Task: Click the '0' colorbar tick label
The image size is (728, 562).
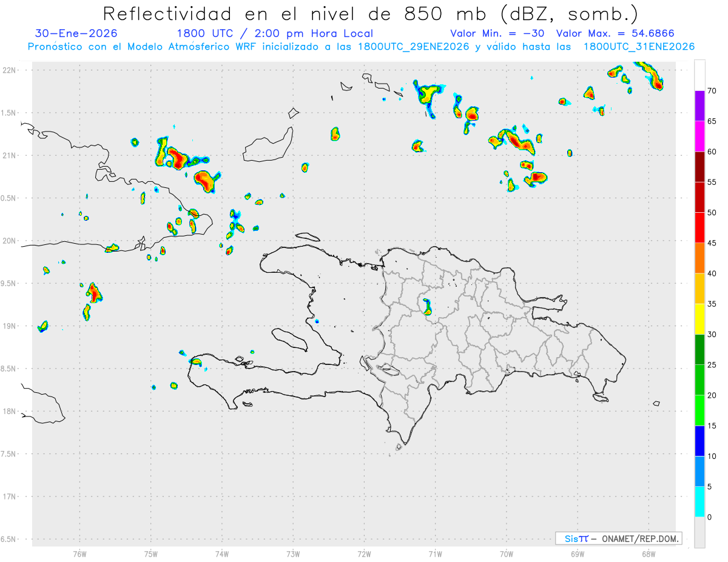Action: [x=710, y=517]
